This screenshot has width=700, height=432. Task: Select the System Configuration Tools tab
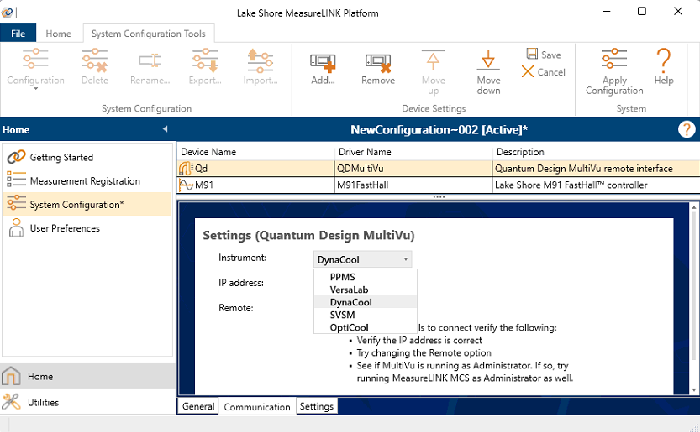pyautogui.click(x=148, y=33)
